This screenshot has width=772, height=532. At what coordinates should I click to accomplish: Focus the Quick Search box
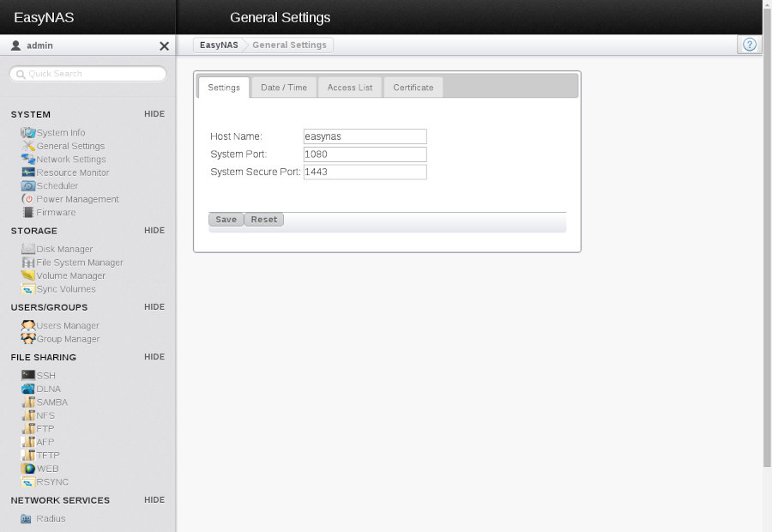pyautogui.click(x=88, y=74)
